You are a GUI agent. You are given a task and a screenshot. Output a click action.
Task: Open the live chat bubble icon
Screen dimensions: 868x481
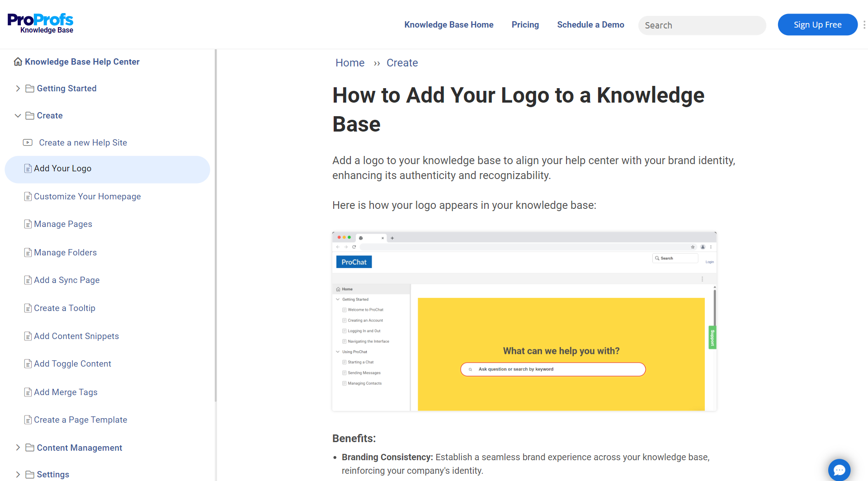(839, 470)
